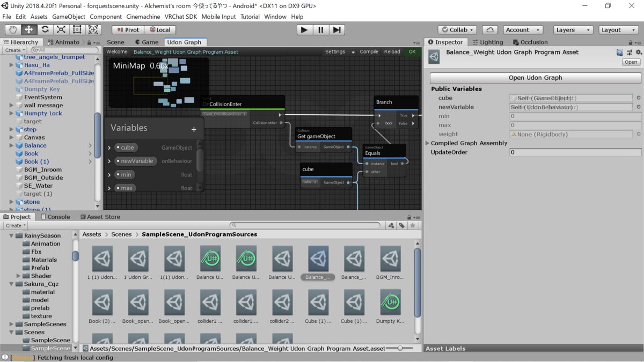The width and height of the screenshot is (644, 362).
Task: Open the Udon Graph Settings dropdown
Action: tap(340, 52)
